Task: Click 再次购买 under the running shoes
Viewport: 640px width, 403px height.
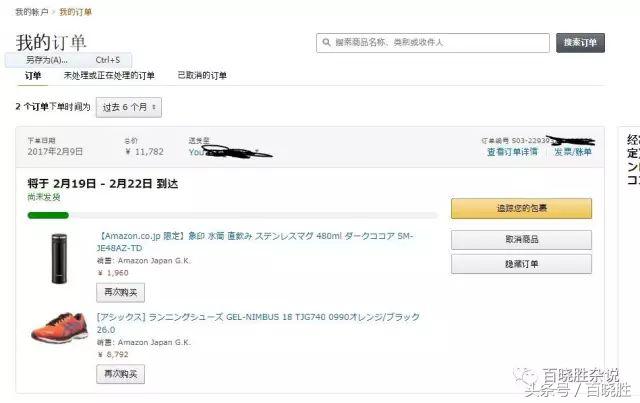Action: click(x=121, y=374)
